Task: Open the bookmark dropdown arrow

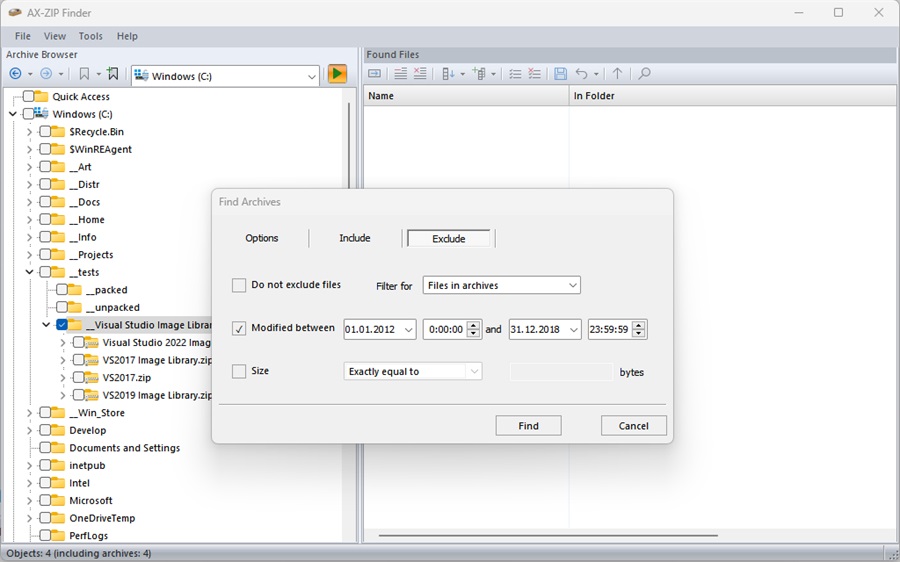Action: [98, 74]
